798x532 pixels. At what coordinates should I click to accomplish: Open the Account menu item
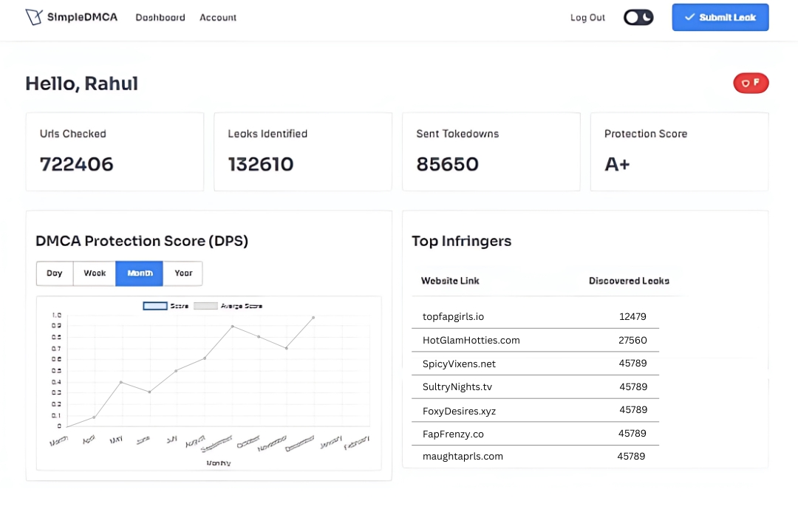point(218,17)
